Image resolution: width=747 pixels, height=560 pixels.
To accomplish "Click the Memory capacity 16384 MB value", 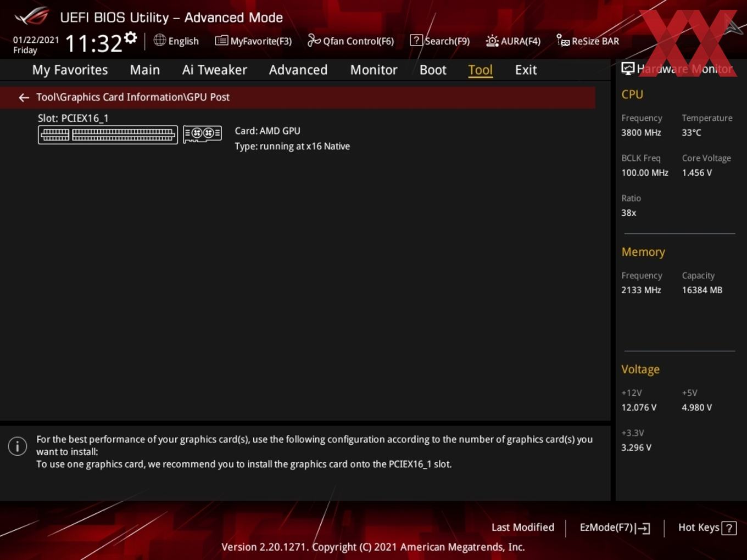I will pyautogui.click(x=702, y=290).
